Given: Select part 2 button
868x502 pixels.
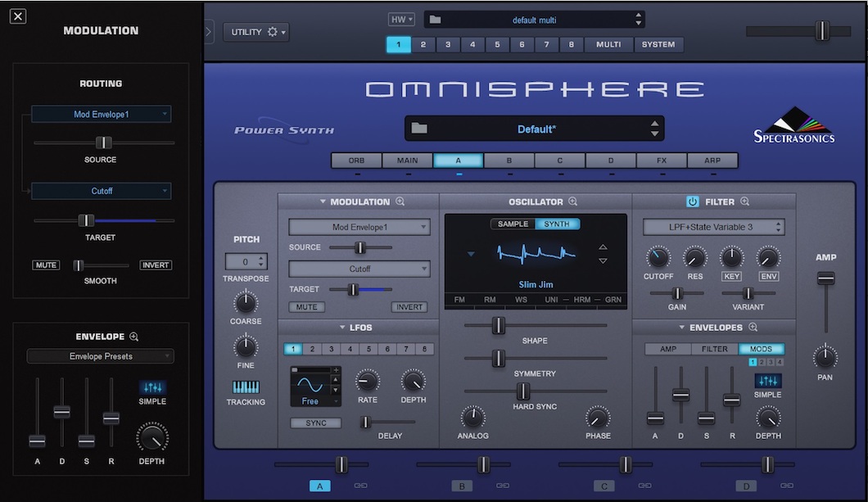Looking at the screenshot, I should tap(423, 44).
